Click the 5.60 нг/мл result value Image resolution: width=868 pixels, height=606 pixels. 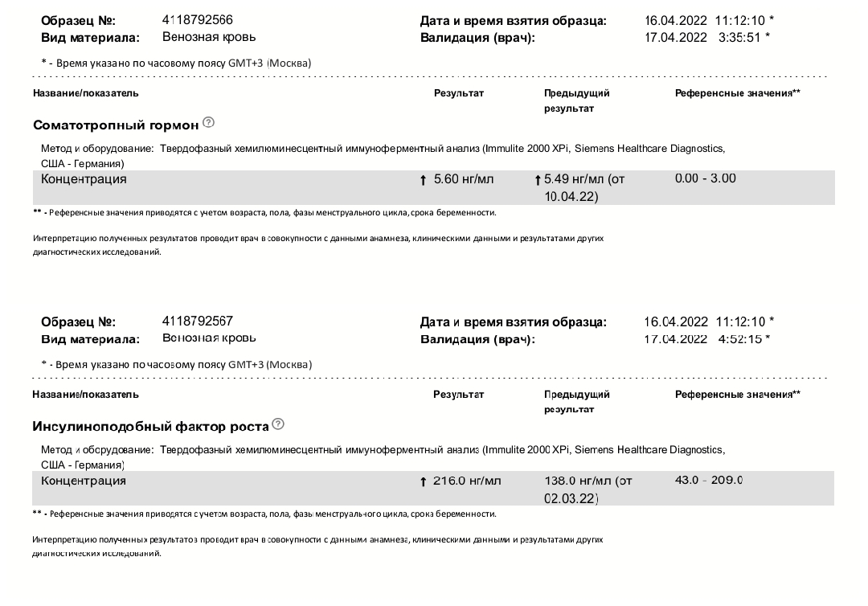pos(464,179)
